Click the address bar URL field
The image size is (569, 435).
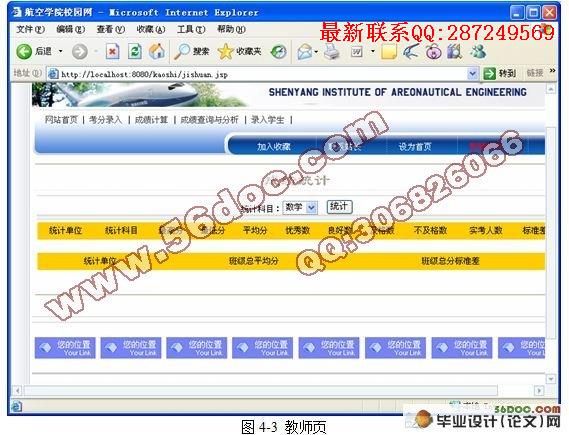257,74
